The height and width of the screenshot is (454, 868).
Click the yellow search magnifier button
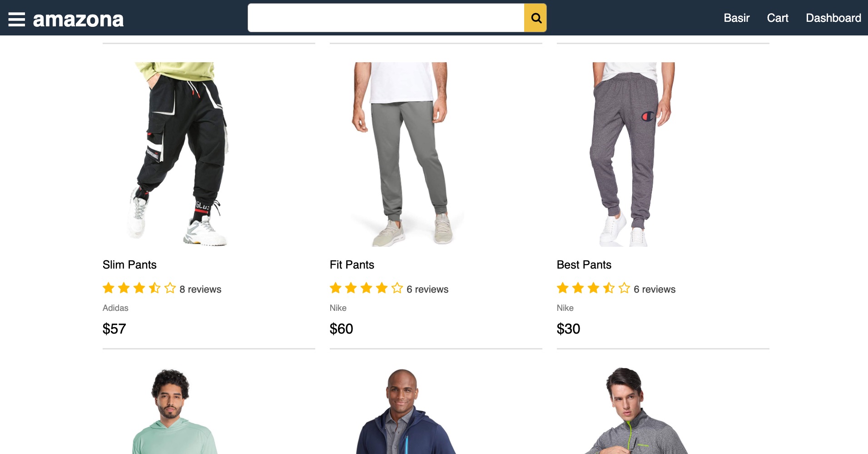(x=536, y=18)
